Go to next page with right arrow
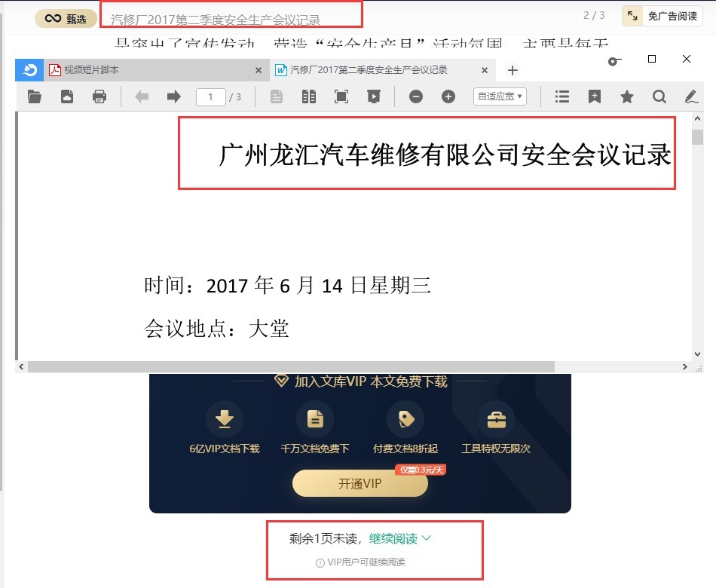The width and height of the screenshot is (716, 588). tap(173, 96)
